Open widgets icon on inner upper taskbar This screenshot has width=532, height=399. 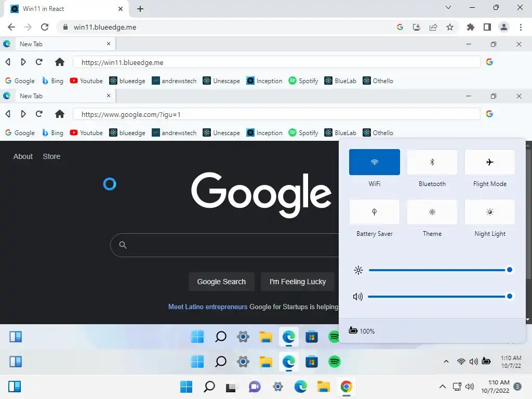point(15,337)
